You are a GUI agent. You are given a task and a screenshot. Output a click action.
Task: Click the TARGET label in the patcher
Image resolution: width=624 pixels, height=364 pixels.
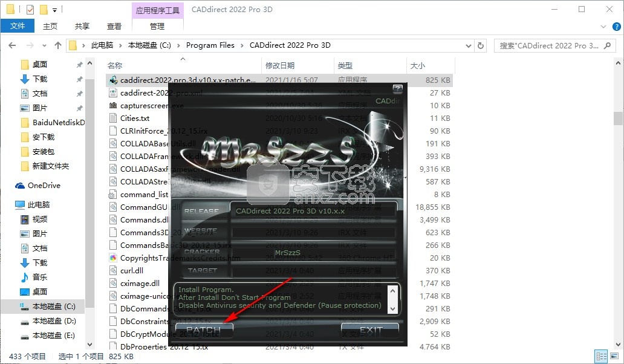pos(202,270)
